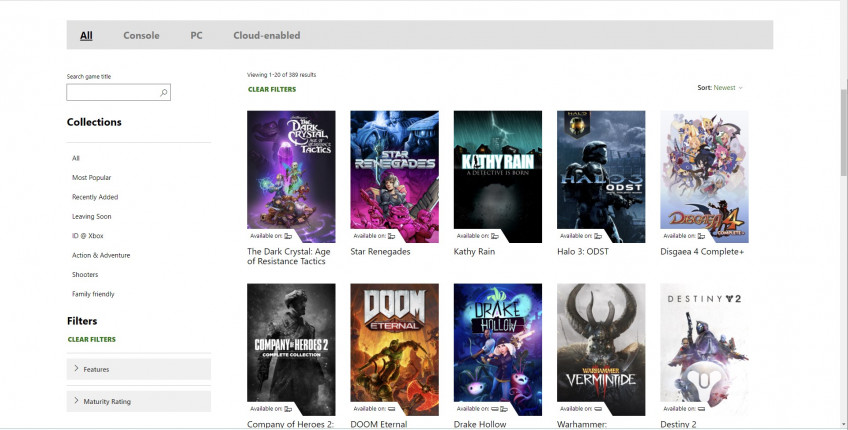Image resolution: width=848 pixels, height=430 pixels.
Task: Open the Drake Hollow cover art
Action: (498, 350)
